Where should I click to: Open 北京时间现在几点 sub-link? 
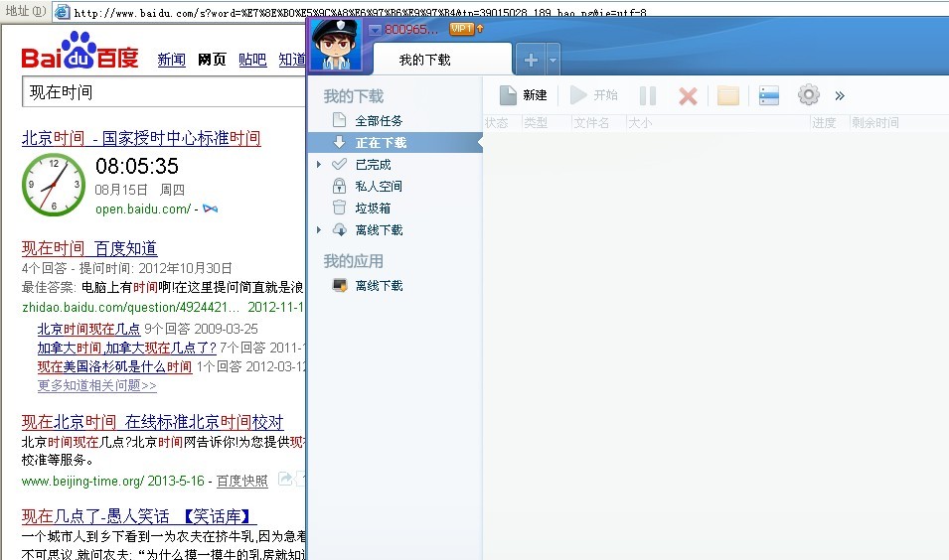(x=89, y=329)
